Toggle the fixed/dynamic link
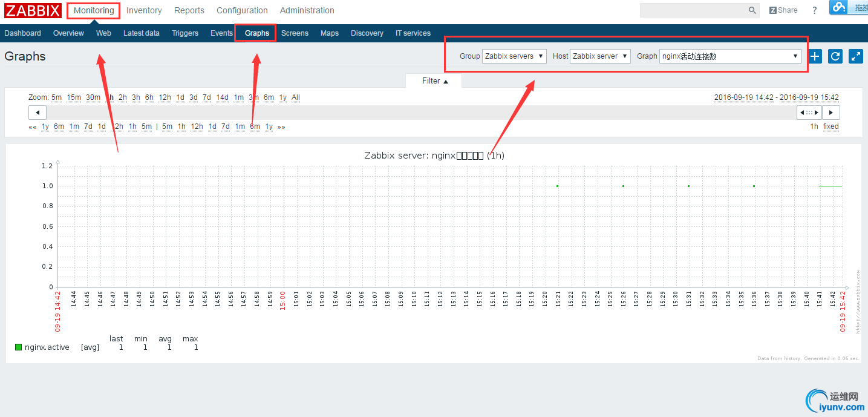Screen dimensions: 868x417 pyautogui.click(x=831, y=126)
